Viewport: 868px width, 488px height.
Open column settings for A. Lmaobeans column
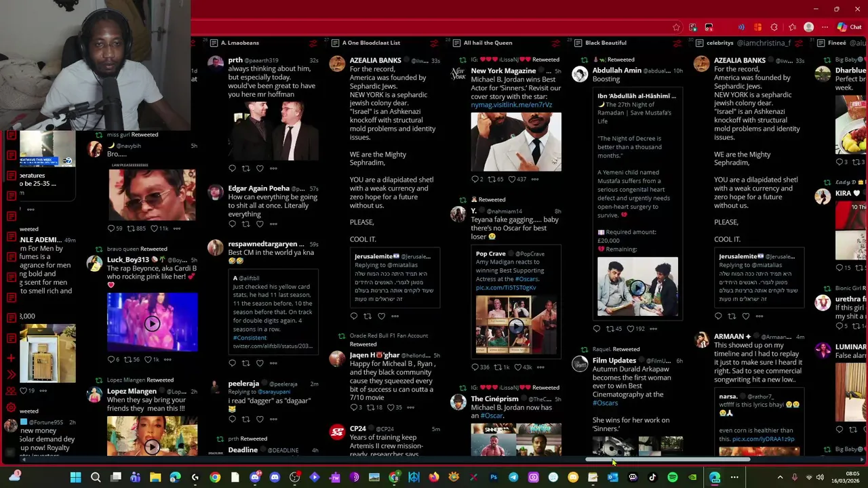pyautogui.click(x=313, y=43)
